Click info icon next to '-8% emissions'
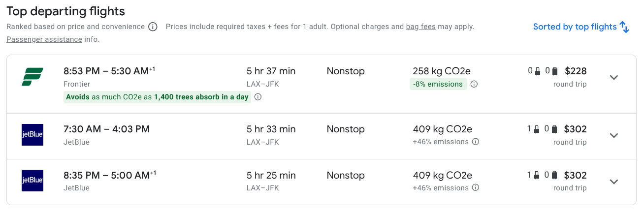This screenshot has width=644, height=214. (474, 84)
